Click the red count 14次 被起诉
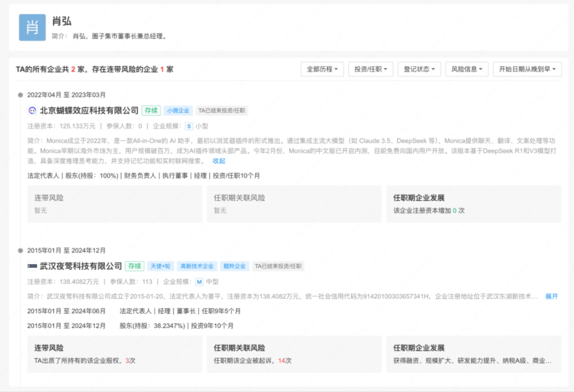 point(285,361)
